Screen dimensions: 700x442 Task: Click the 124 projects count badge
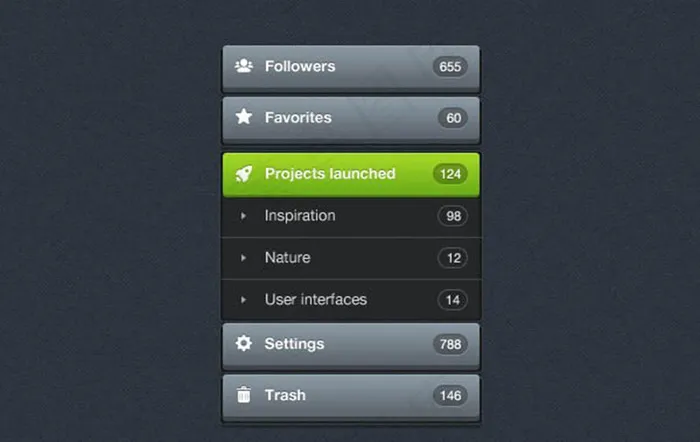pos(451,174)
